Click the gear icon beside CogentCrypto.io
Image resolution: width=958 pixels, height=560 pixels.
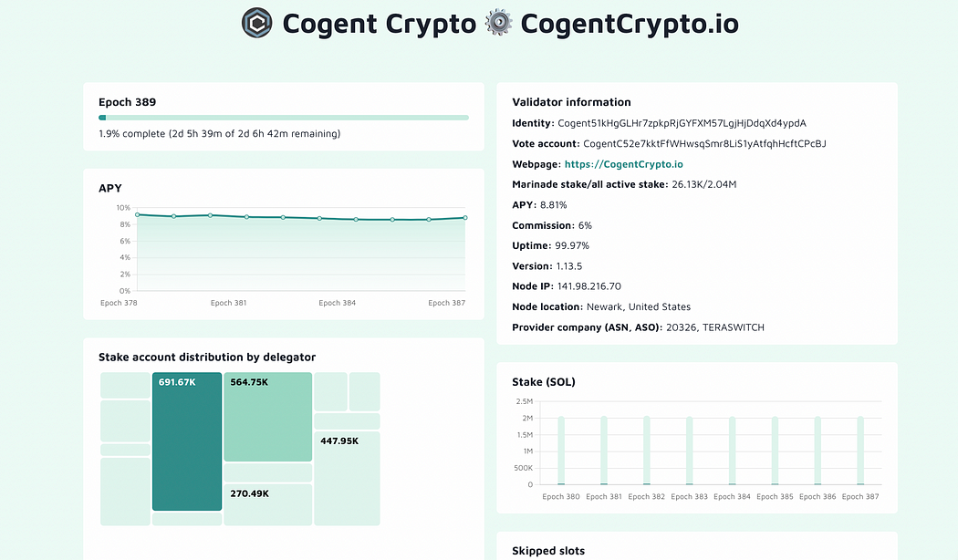pos(498,23)
